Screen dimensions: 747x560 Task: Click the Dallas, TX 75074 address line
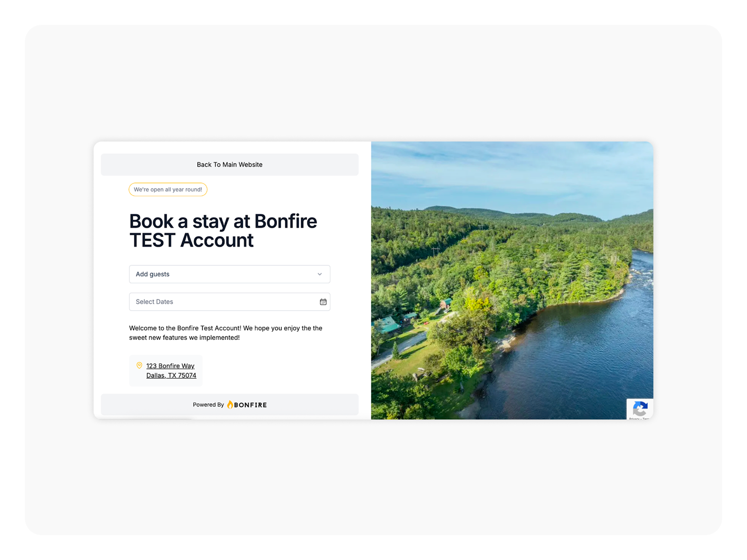click(171, 375)
